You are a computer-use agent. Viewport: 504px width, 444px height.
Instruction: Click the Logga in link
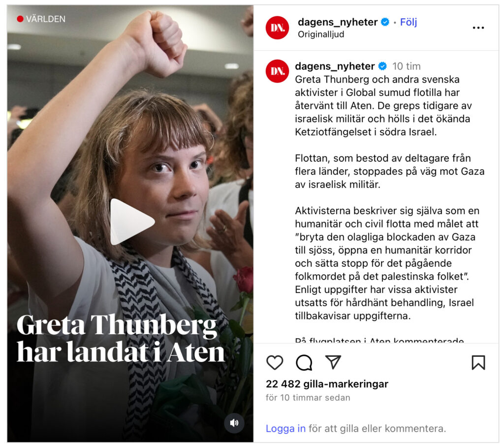[285, 428]
